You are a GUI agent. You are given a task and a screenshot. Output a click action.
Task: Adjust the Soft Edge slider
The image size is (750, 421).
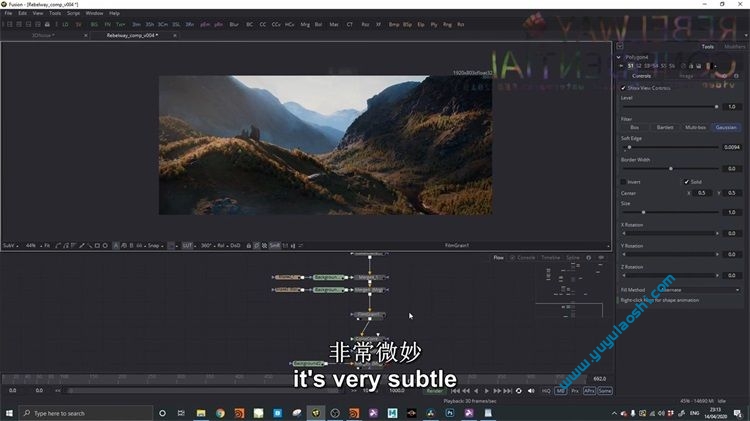click(x=671, y=147)
